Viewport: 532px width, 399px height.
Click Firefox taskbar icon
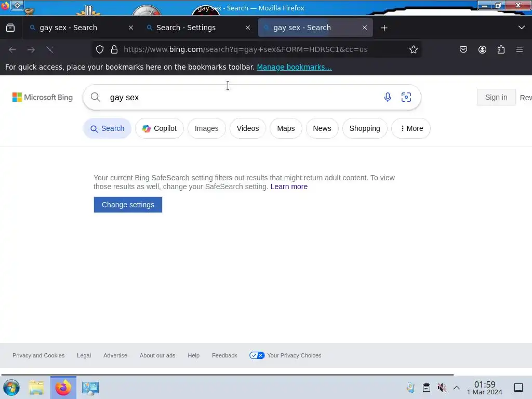click(63, 388)
